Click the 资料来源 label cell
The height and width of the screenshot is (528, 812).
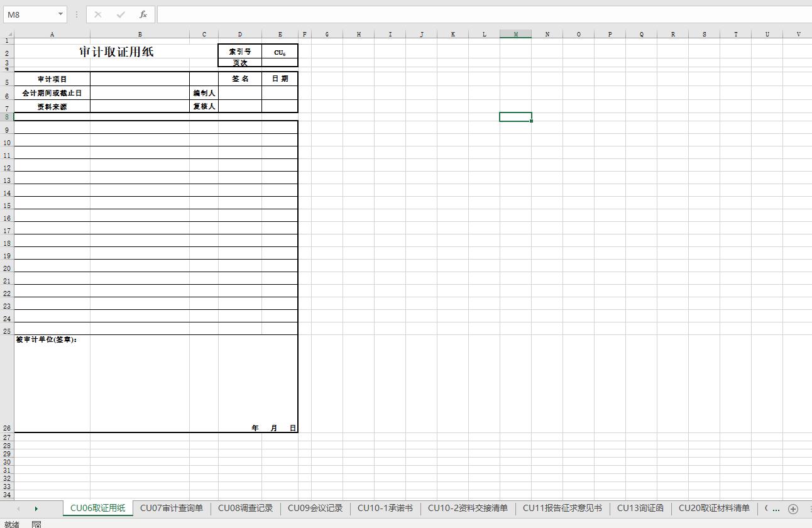click(x=52, y=106)
